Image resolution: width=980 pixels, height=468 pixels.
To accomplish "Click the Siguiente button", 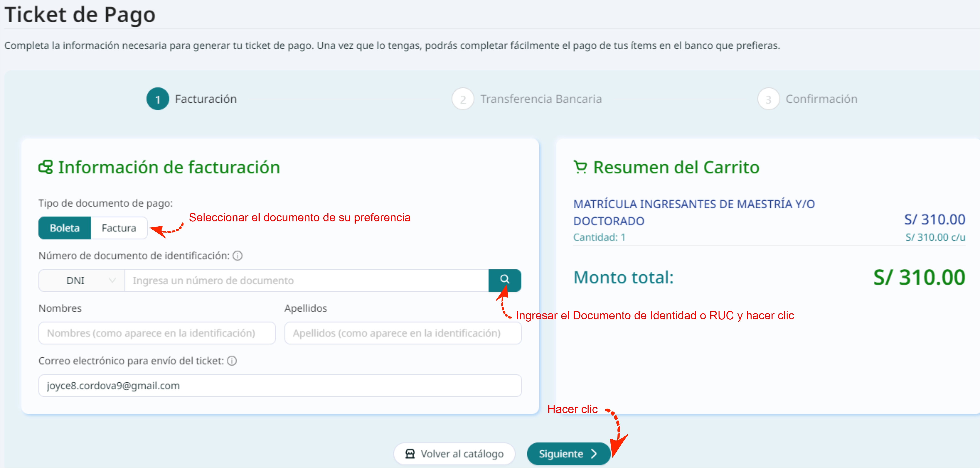I will [x=568, y=453].
